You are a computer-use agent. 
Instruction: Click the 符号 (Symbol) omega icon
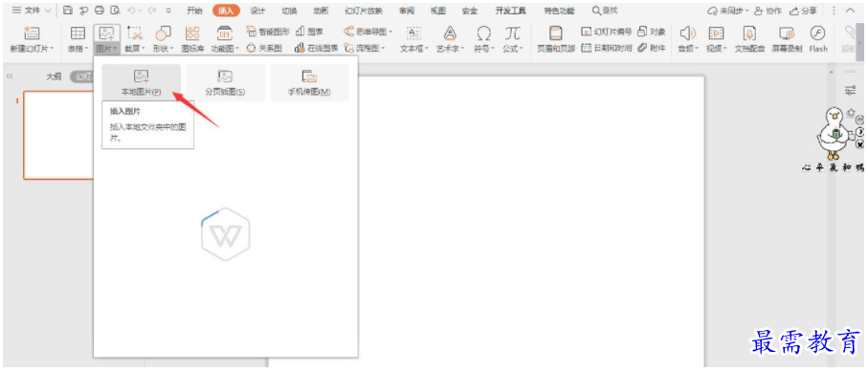click(484, 33)
